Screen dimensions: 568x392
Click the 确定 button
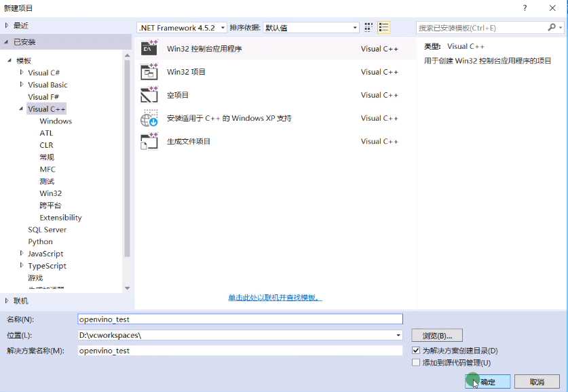click(487, 382)
